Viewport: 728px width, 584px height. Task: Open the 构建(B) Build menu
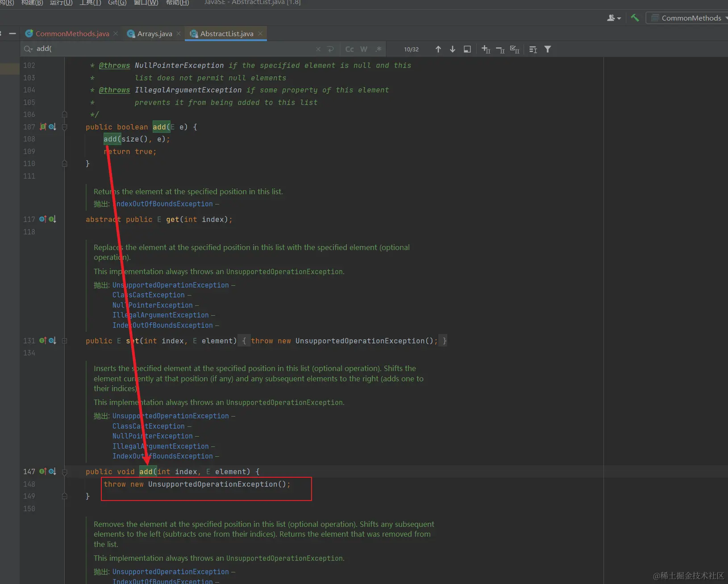click(x=32, y=3)
